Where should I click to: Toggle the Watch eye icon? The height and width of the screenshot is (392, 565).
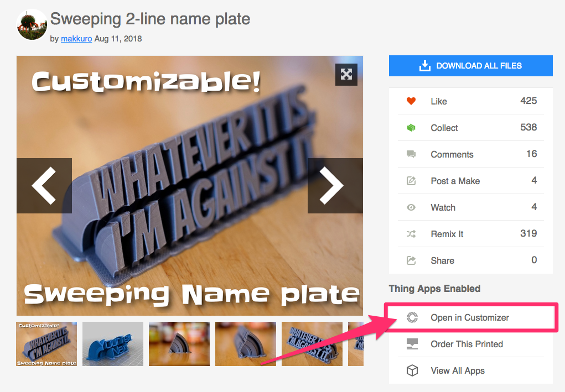pos(411,207)
